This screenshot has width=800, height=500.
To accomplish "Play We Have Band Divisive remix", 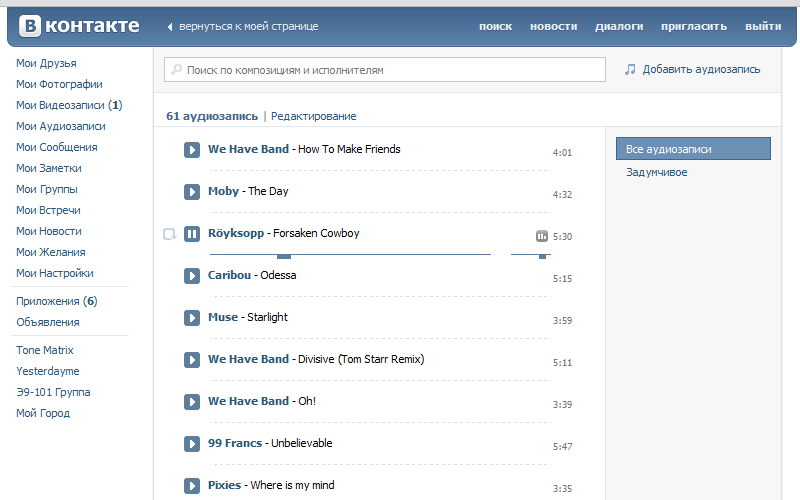I will 192,360.
